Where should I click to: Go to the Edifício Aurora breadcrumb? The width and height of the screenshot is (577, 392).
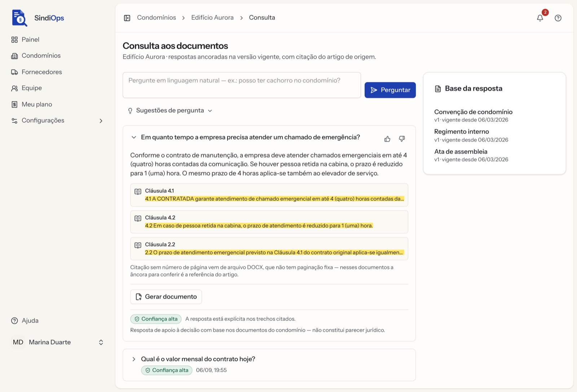tap(212, 18)
